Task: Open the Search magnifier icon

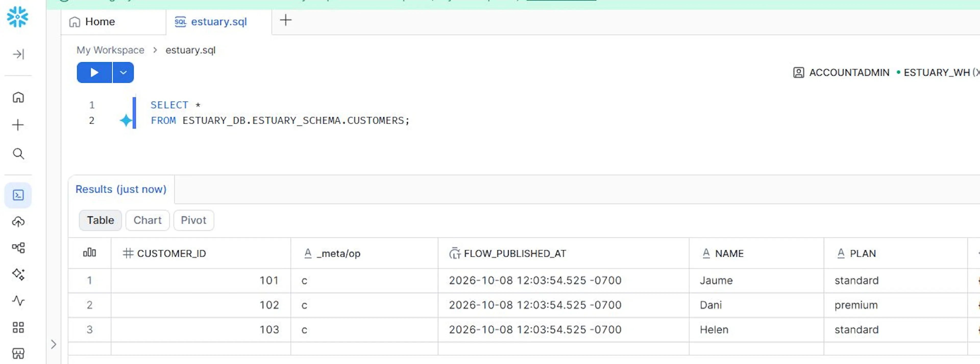Action: tap(18, 154)
